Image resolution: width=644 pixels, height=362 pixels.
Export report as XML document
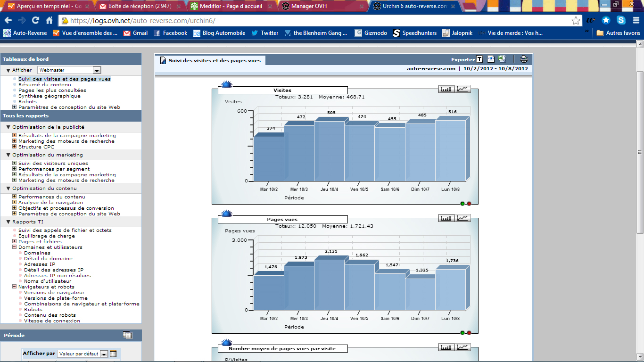click(x=491, y=59)
